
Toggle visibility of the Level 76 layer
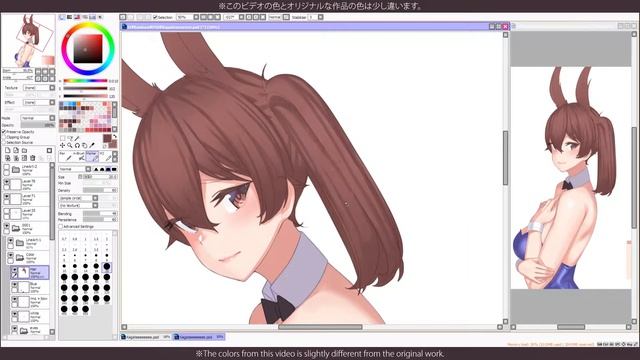click(7, 182)
